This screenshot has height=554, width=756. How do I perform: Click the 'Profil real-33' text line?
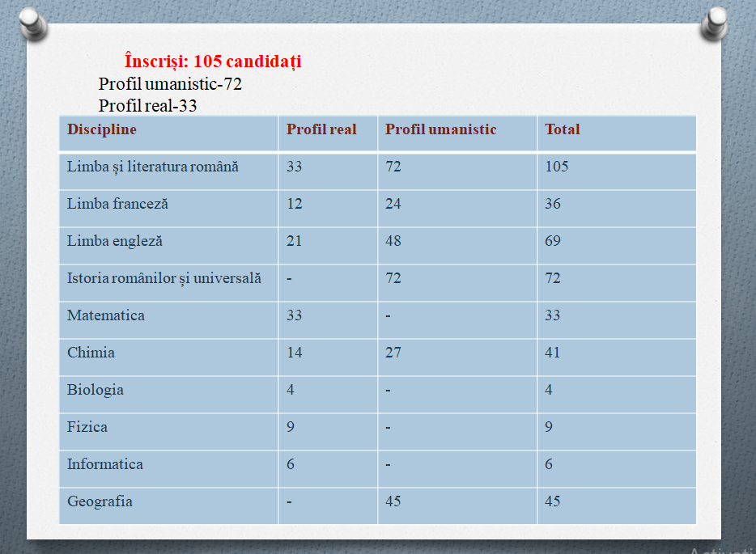coord(147,106)
